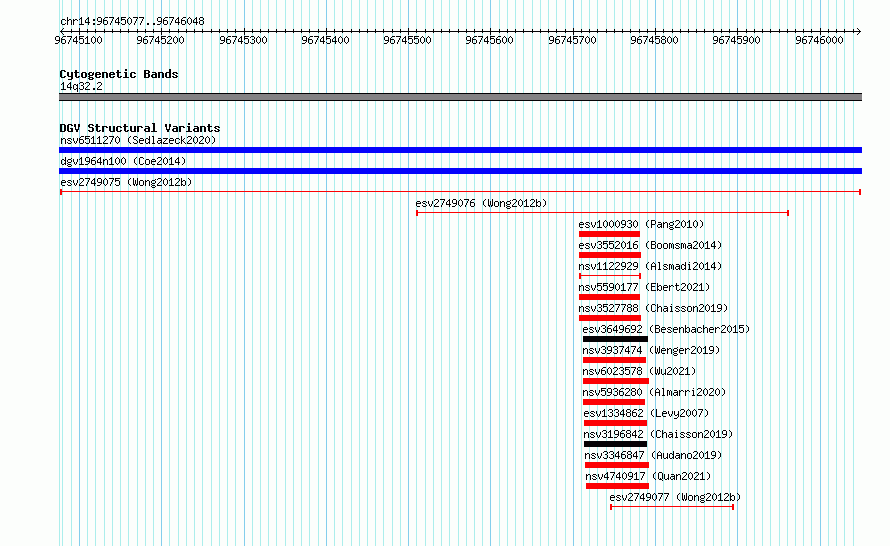Click ruler position 96745100
Viewport: 890px width, 546px height.
point(78,40)
